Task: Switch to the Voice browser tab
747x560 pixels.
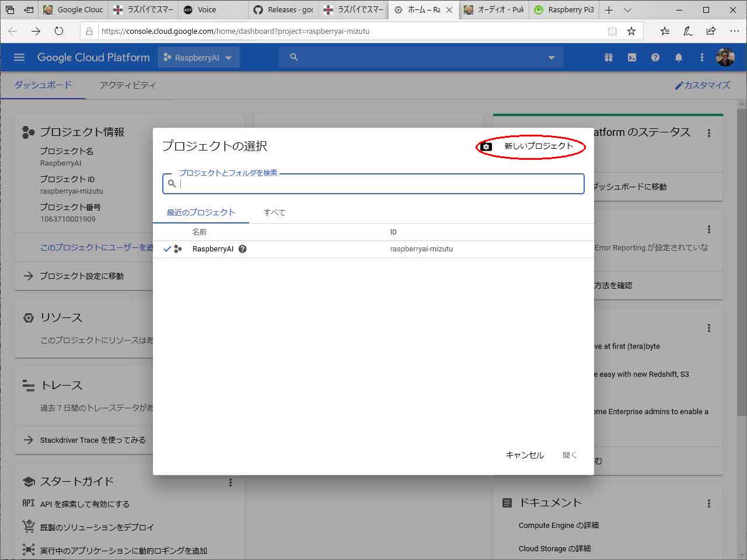Action: [213, 10]
